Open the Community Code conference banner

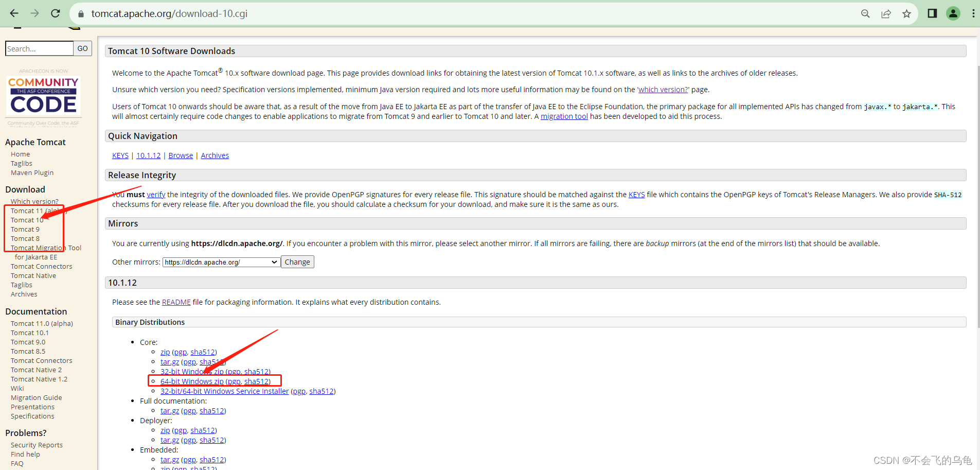44,98
